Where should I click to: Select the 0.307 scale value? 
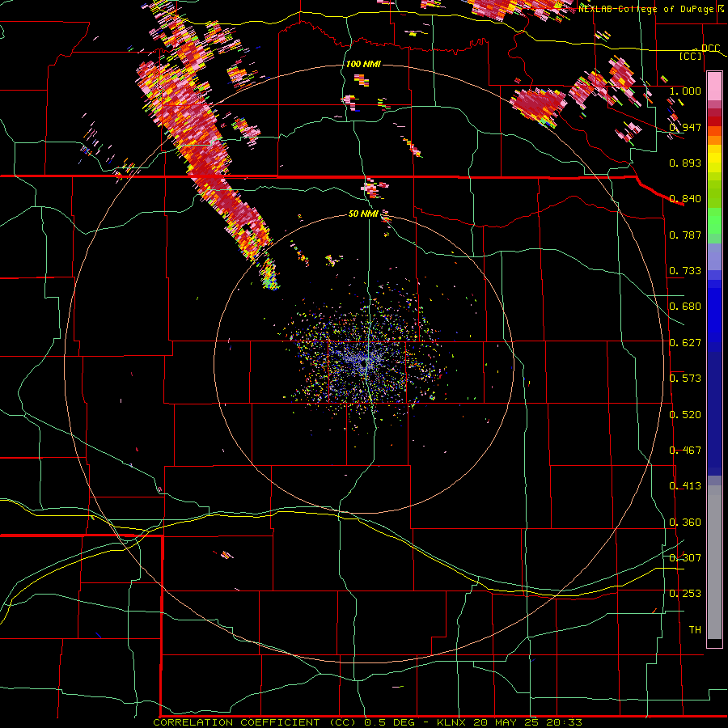point(685,558)
